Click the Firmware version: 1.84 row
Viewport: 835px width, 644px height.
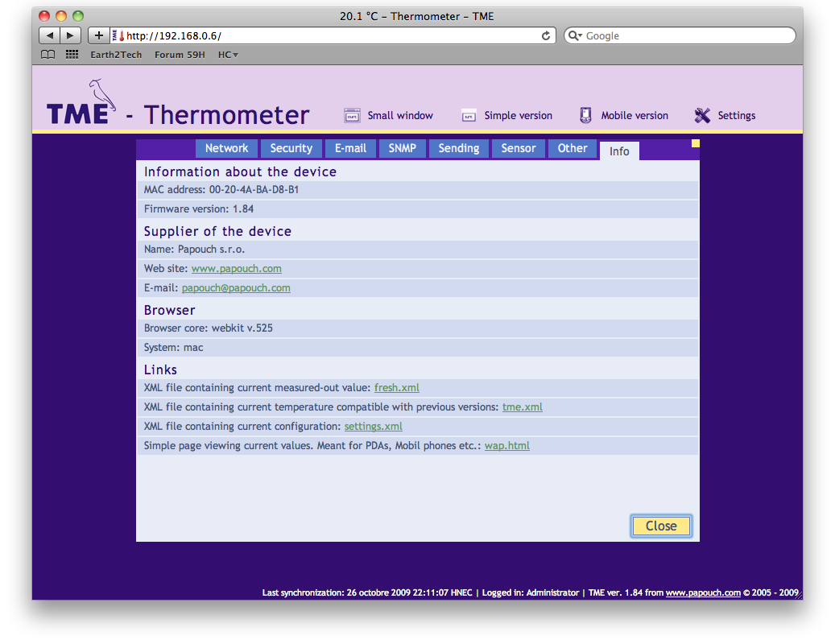pyautogui.click(x=417, y=209)
